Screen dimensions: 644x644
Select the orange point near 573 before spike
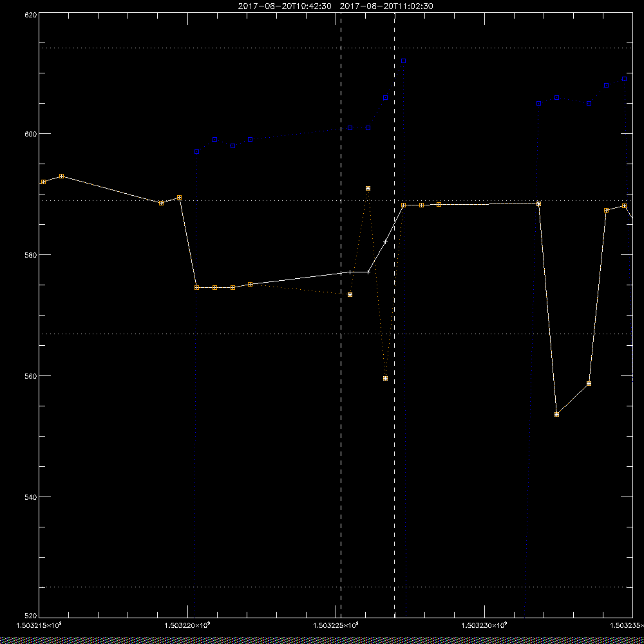[350, 294]
